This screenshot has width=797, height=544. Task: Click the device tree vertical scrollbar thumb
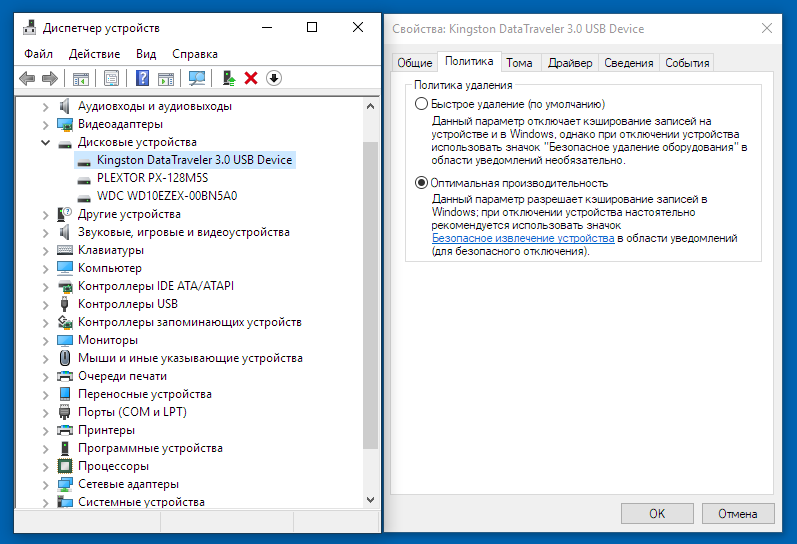[x=371, y=295]
